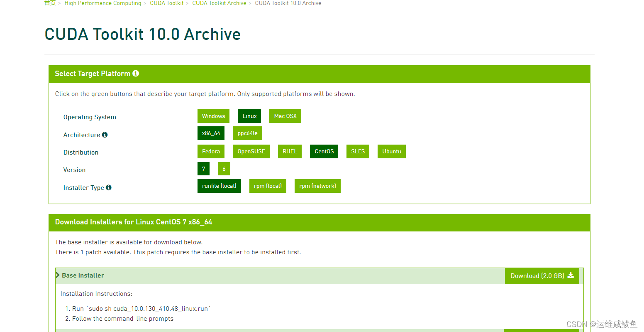The image size is (644, 332).
Task: Choose version 6
Action: [224, 169]
